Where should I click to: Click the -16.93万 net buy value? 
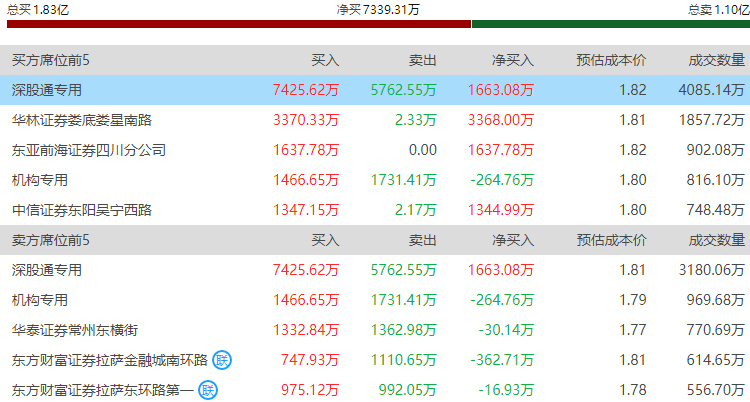(x=507, y=390)
